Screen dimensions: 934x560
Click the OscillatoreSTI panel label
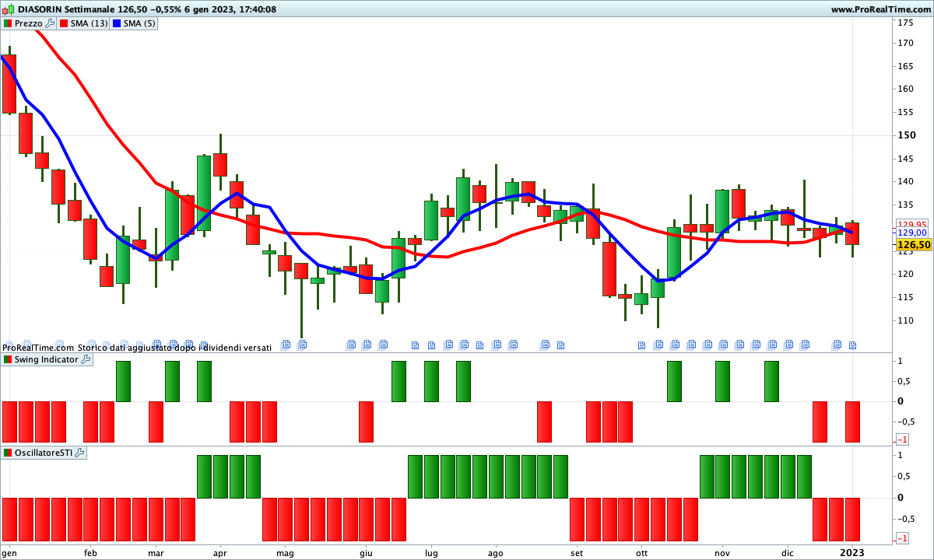pyautogui.click(x=44, y=453)
